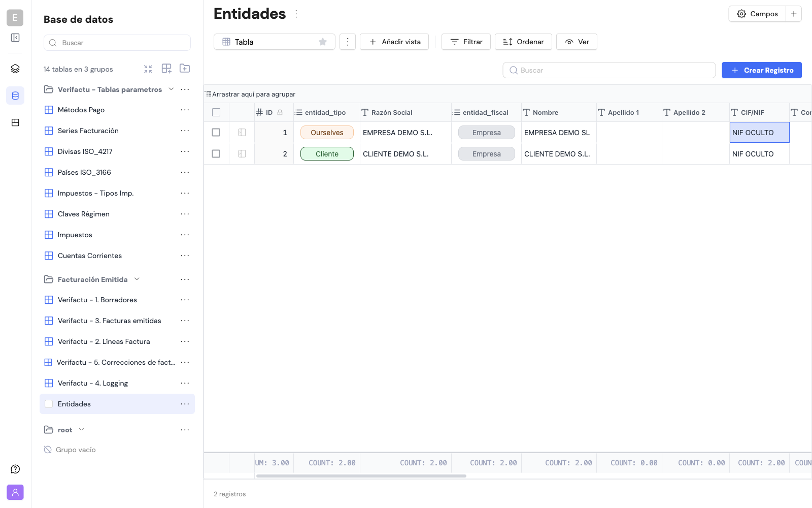This screenshot has height=508, width=812.
Task: Expand record icon for row 2
Action: (242, 154)
